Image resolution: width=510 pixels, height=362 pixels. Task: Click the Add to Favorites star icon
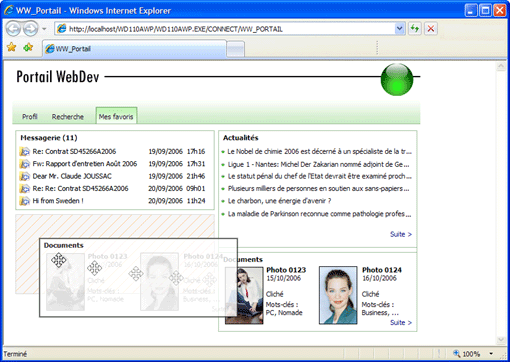tap(28, 48)
